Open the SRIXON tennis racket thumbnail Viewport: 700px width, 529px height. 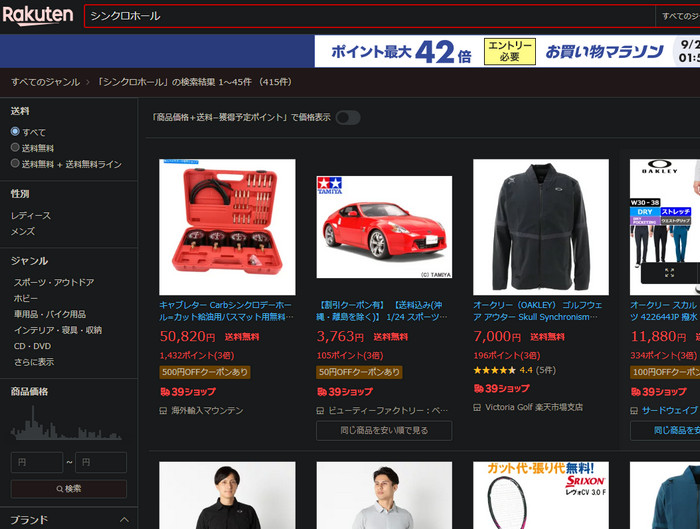[x=541, y=496]
